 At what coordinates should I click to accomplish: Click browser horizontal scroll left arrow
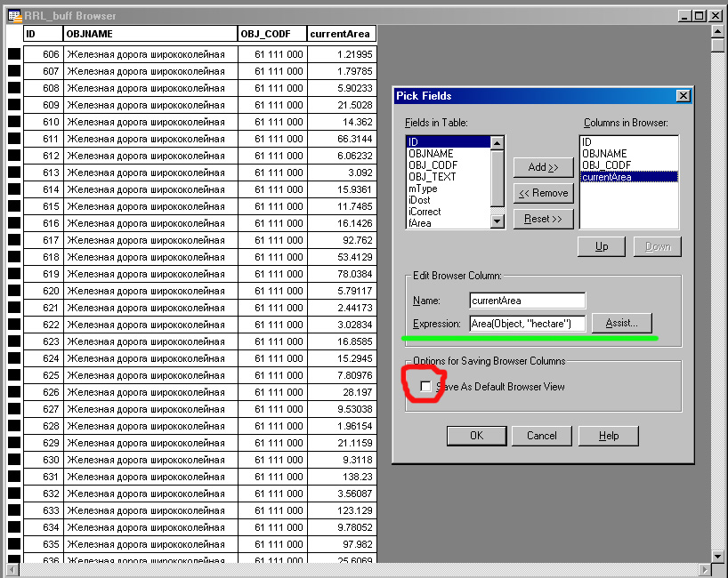click(12, 570)
